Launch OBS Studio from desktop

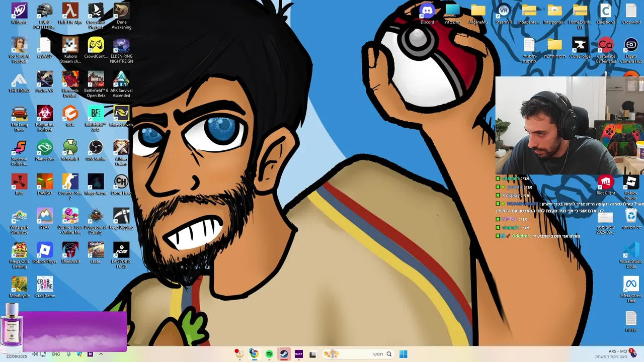click(96, 150)
